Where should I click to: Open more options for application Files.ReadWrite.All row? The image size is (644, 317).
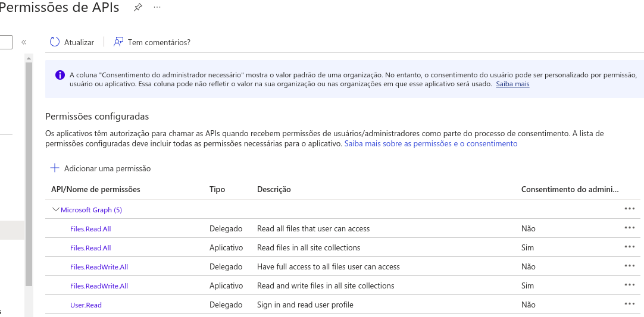[629, 285]
